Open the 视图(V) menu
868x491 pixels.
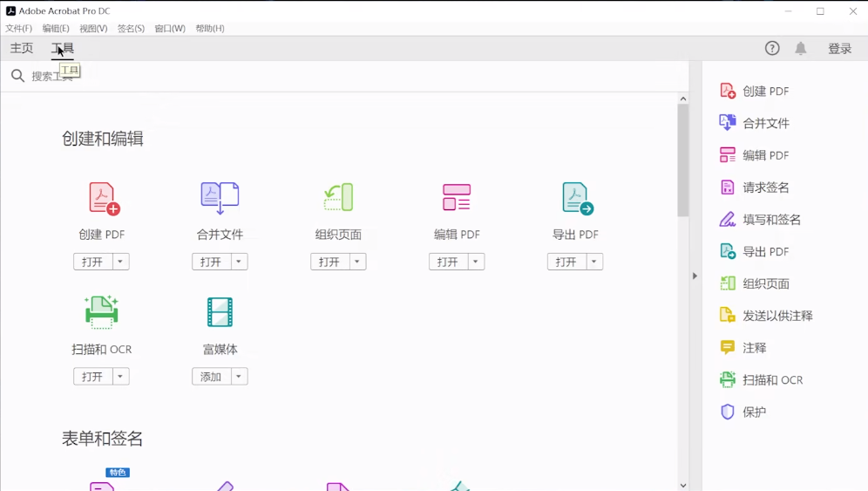click(x=93, y=28)
